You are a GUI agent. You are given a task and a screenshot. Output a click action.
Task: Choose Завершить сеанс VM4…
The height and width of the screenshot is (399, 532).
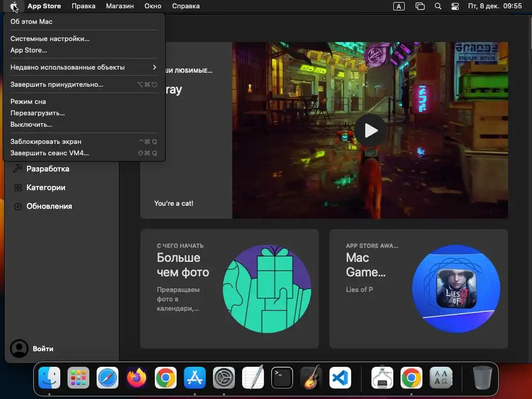click(x=84, y=153)
